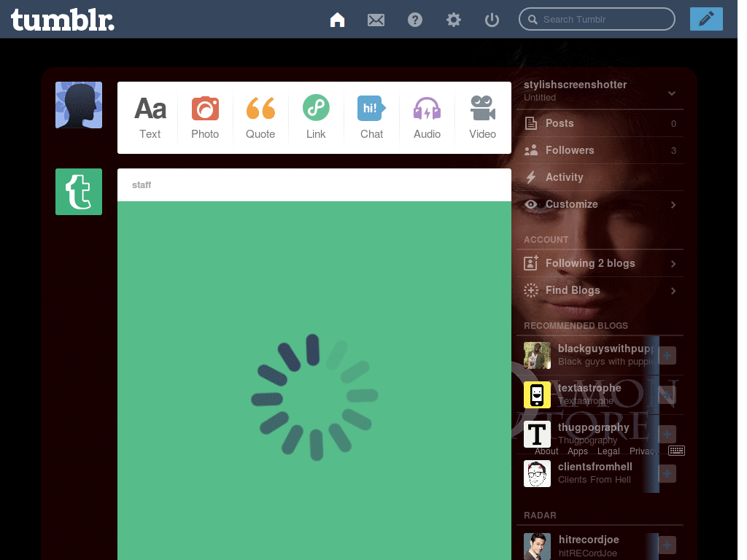Open the blackguyswithpuppies blog name
This screenshot has width=747, height=560.
coord(607,349)
